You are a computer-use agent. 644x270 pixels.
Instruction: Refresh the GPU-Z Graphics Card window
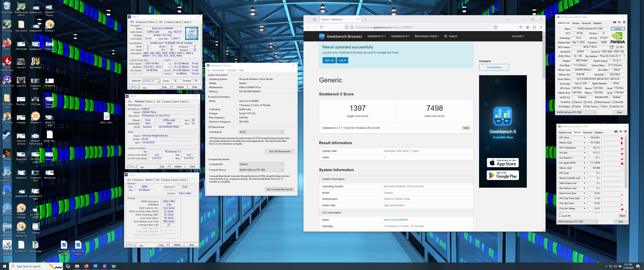619,22
